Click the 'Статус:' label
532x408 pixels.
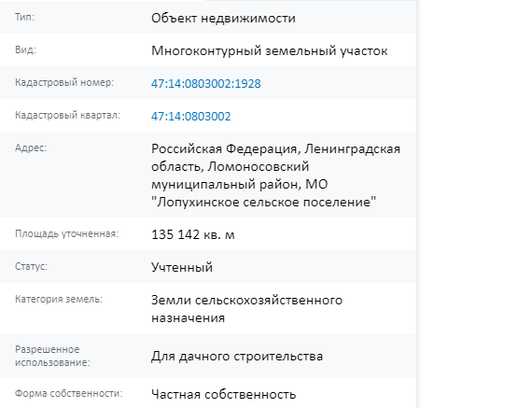tap(31, 266)
